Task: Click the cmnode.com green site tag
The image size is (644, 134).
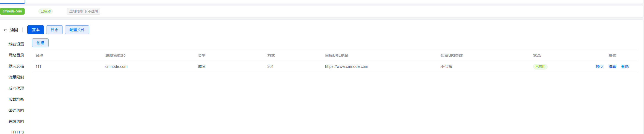Action: (x=12, y=11)
